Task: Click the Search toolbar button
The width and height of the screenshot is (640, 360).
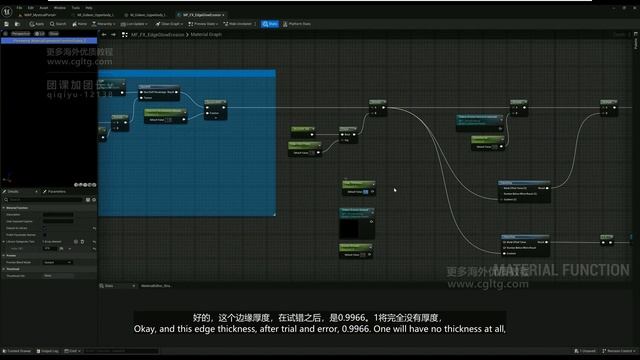Action: (x=58, y=24)
